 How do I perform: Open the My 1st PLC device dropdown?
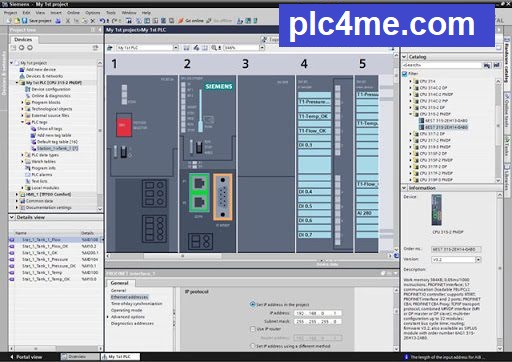(176, 48)
